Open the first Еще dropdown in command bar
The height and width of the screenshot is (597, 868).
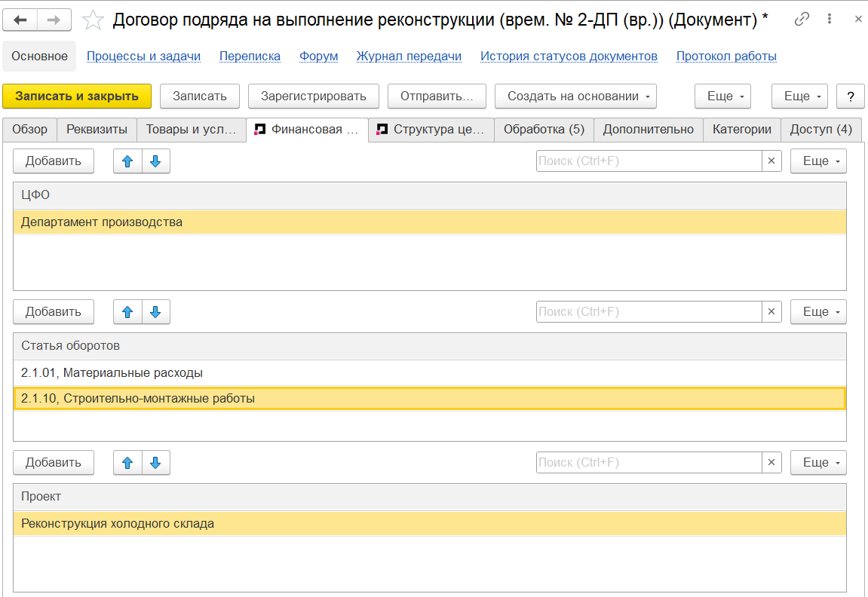(722, 96)
